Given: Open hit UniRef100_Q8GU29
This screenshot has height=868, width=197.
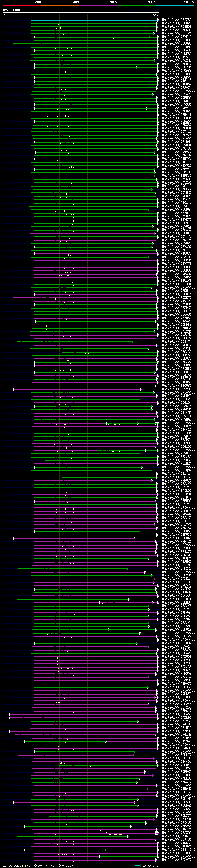Looking at the screenshot, I should pyautogui.click(x=177, y=23).
